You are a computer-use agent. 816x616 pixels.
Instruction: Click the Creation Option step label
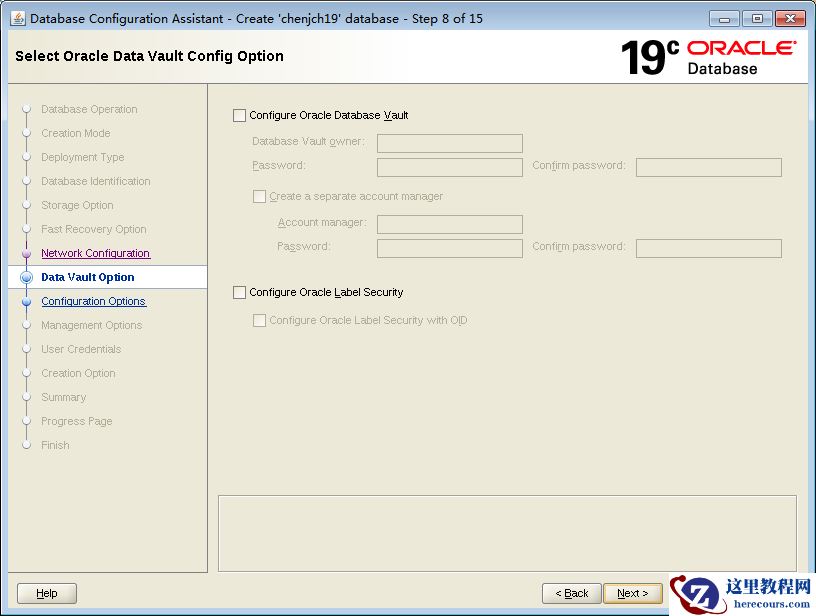78,373
